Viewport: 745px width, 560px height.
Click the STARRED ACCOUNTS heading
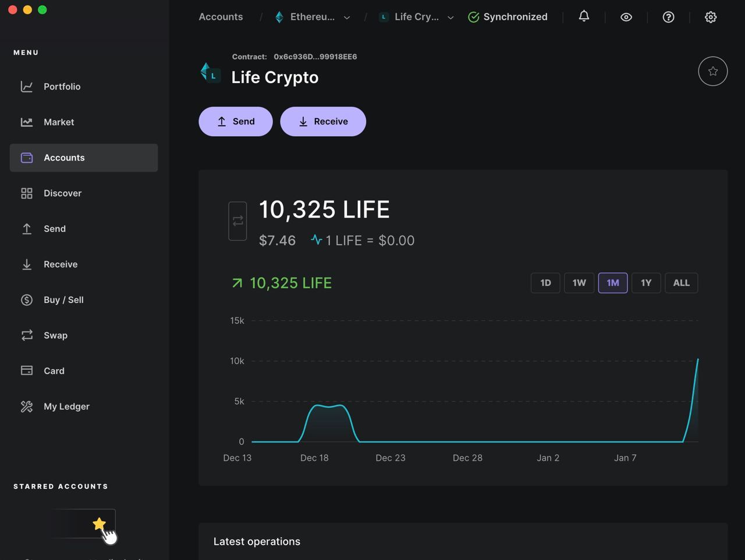pos(61,486)
